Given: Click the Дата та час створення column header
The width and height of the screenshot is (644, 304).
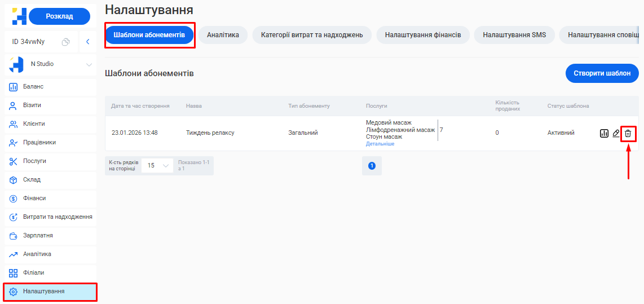Looking at the screenshot, I should coord(140,106).
